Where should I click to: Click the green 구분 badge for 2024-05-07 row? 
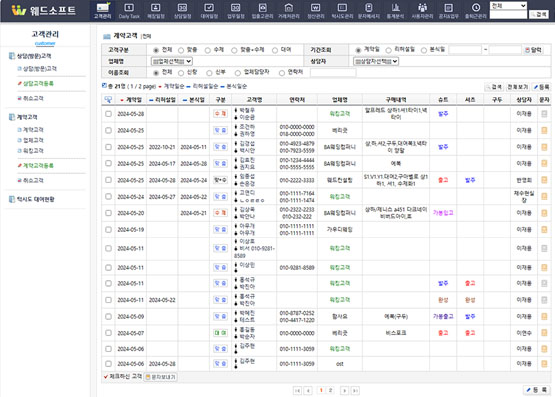coord(220,333)
